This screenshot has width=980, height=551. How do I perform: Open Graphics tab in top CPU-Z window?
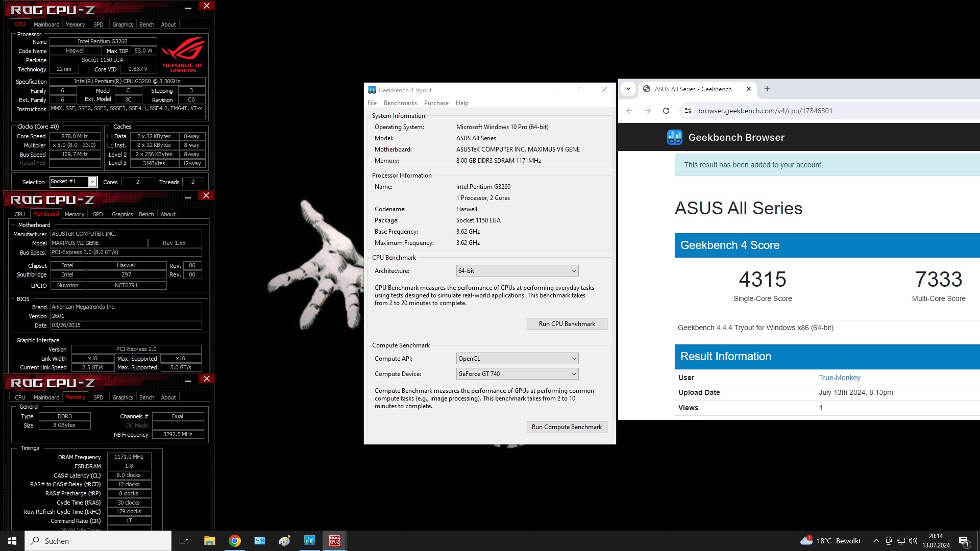tap(122, 24)
